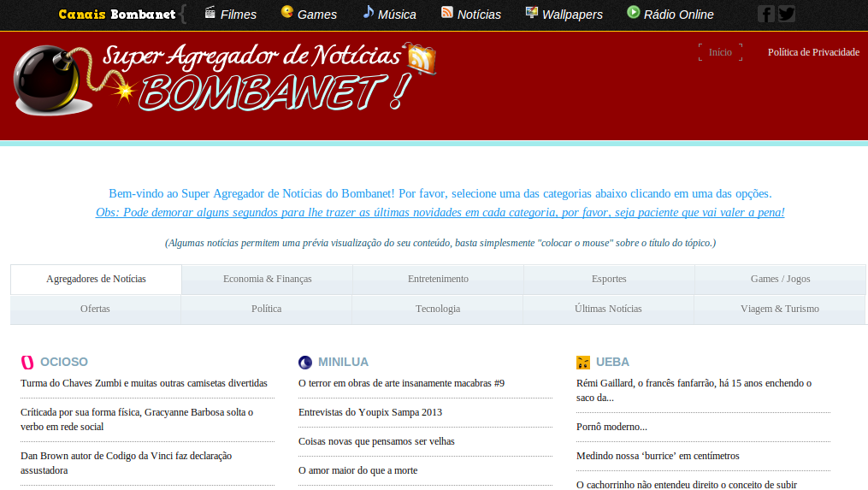The image size is (868, 490).
Task: Open 'Coisas novas que pensamos ser velhas'
Action: pos(376,441)
